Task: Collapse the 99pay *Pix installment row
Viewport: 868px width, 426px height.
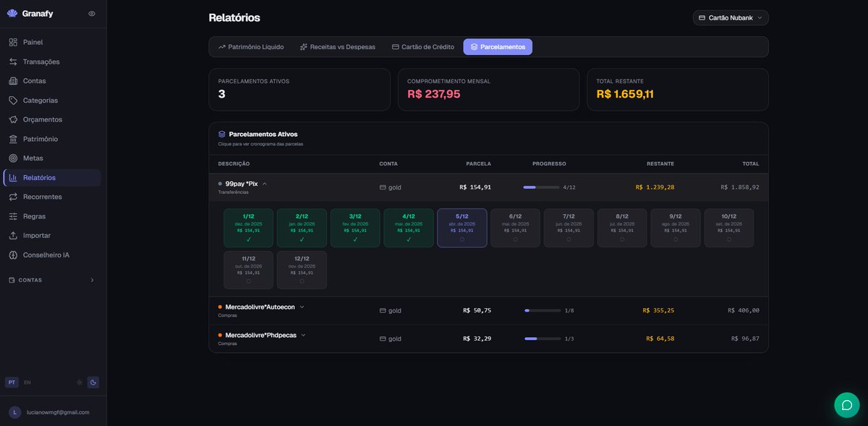Action: point(265,184)
